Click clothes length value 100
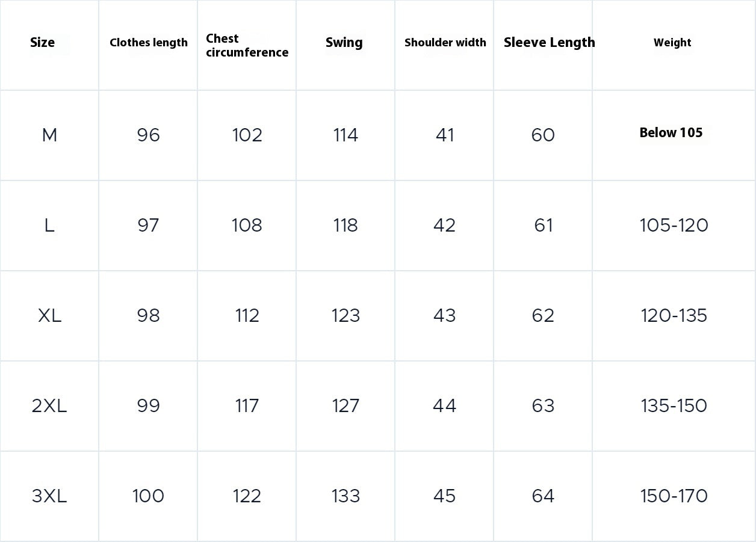Image resolution: width=756 pixels, height=542 pixels. [x=148, y=496]
